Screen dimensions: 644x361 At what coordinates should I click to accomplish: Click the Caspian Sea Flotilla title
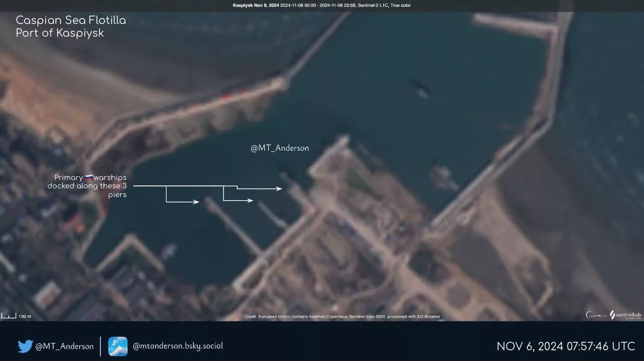71,21
